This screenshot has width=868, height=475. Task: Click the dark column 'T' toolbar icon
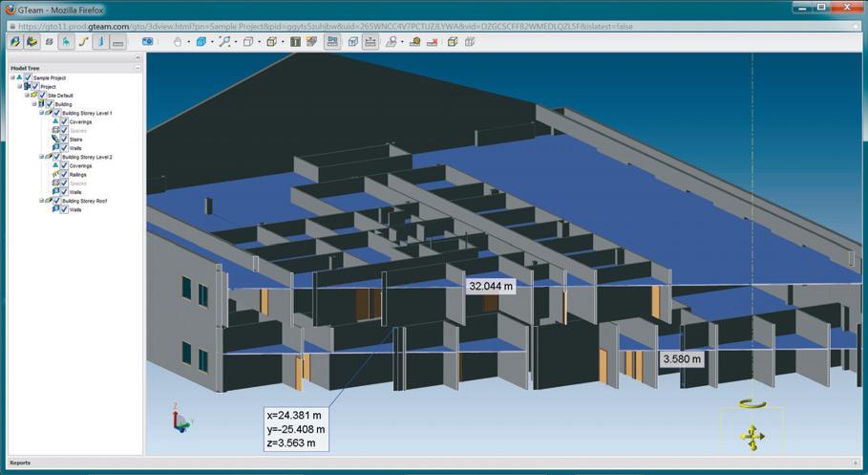click(x=295, y=41)
